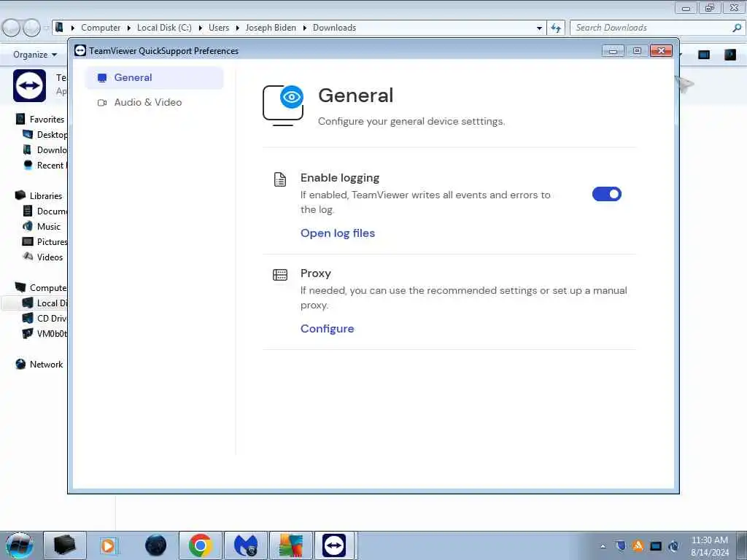Open Malwarebytes from the taskbar

[245, 545]
